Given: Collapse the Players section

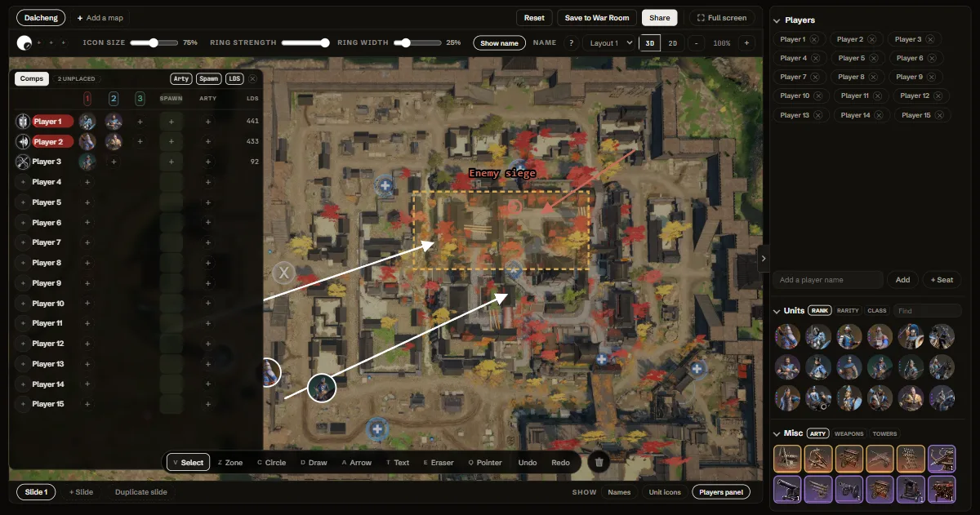Looking at the screenshot, I should coord(777,20).
